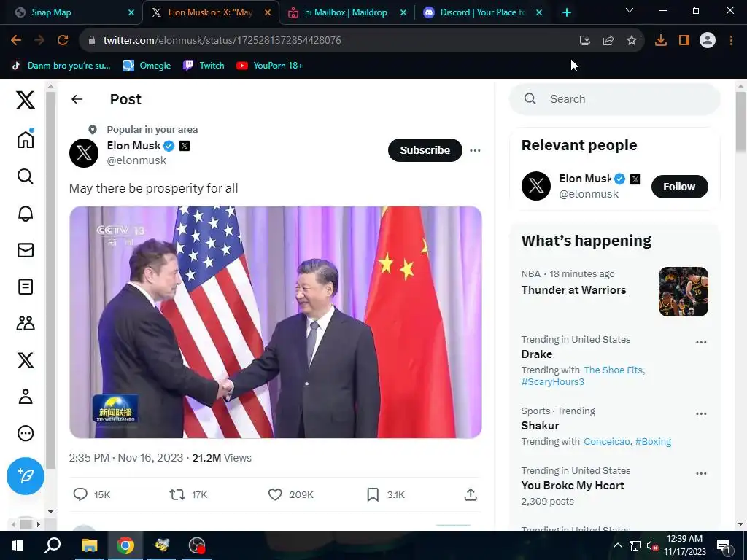This screenshot has height=560, width=747.
Task: Open Premium X icon in sidebar
Action: click(26, 360)
